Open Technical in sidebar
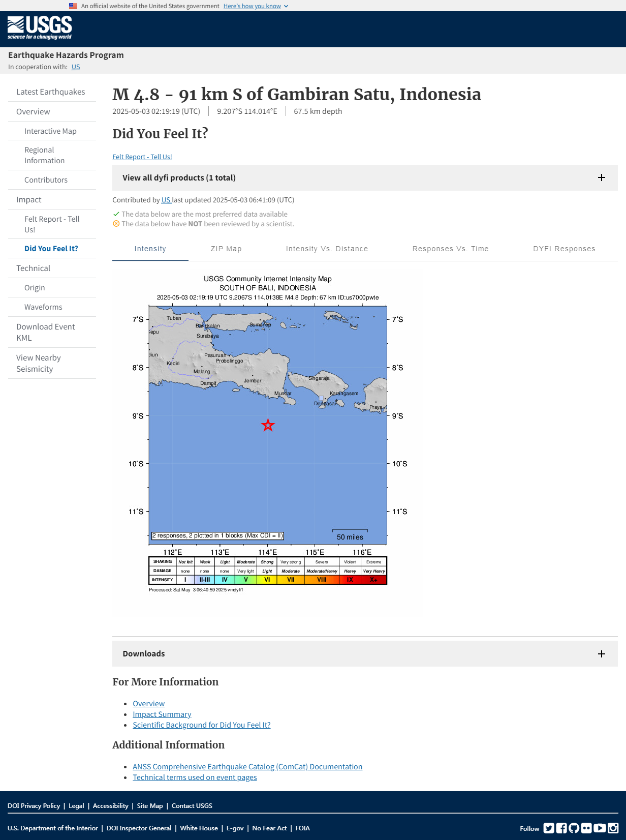This screenshot has height=840, width=626. [x=52, y=268]
